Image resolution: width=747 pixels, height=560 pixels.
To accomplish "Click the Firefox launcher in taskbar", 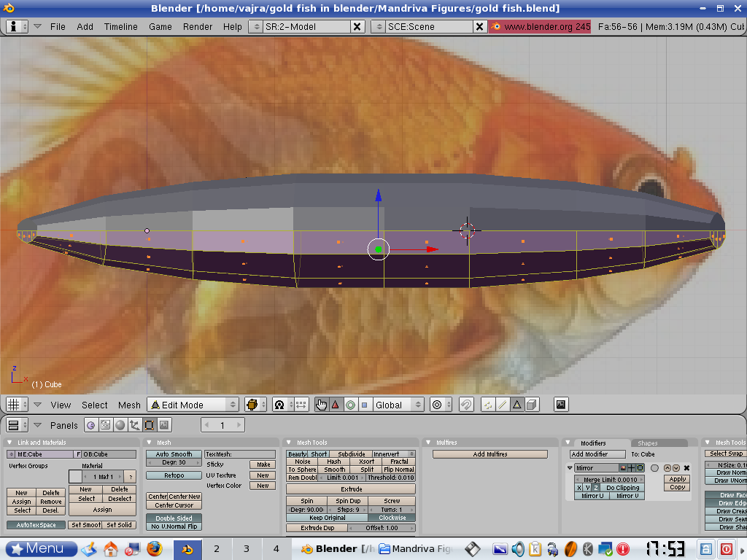I will point(153,548).
